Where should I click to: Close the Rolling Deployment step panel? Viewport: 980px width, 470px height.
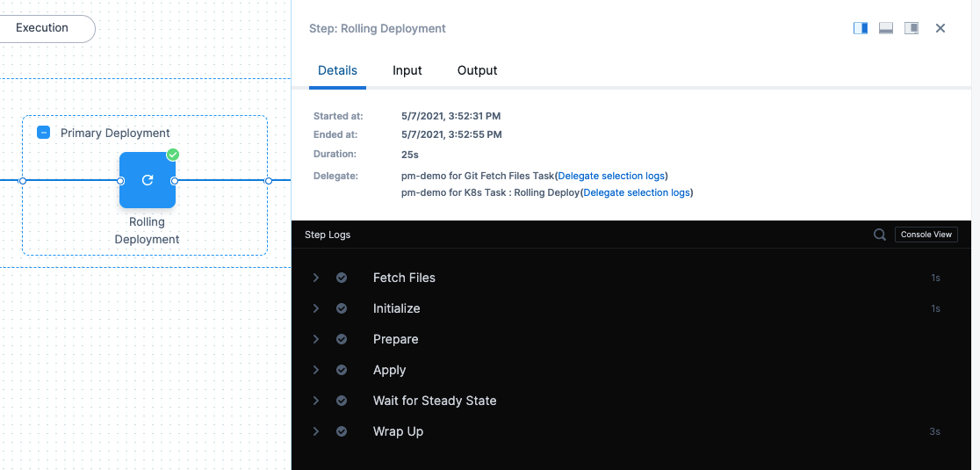click(940, 28)
